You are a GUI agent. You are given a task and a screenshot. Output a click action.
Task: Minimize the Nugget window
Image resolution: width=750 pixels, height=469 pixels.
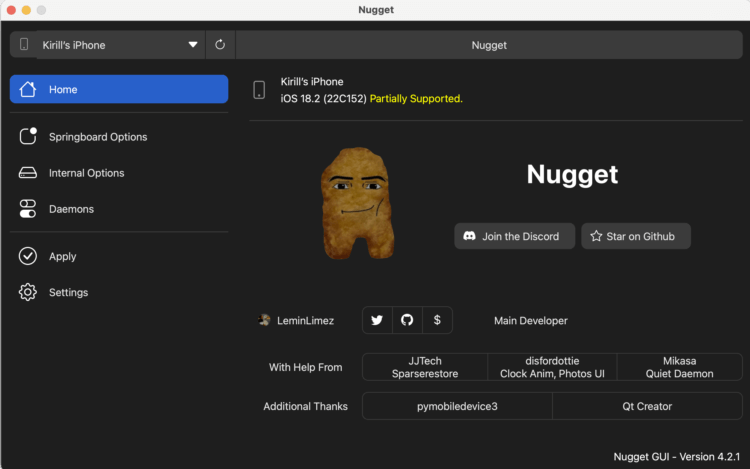point(26,10)
